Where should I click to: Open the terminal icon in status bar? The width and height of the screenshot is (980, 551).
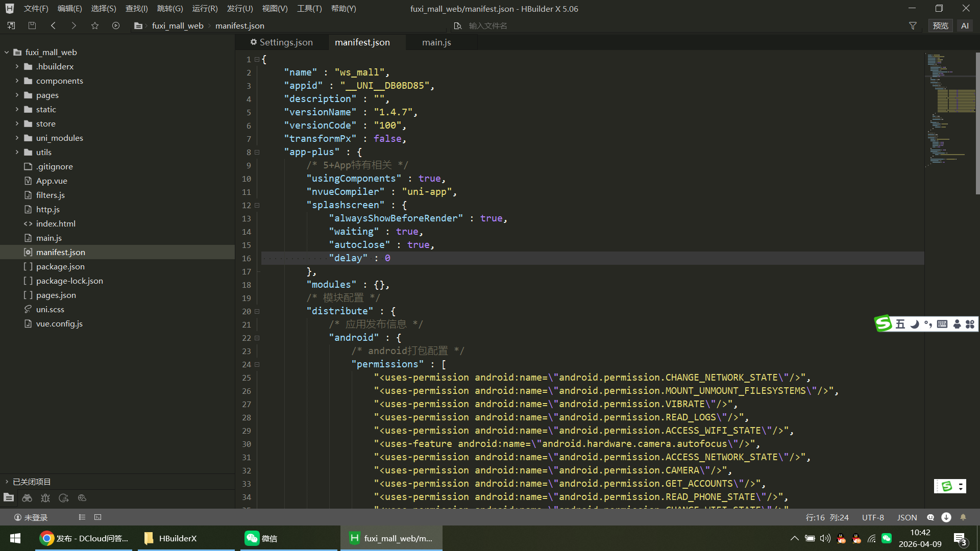coord(97,517)
